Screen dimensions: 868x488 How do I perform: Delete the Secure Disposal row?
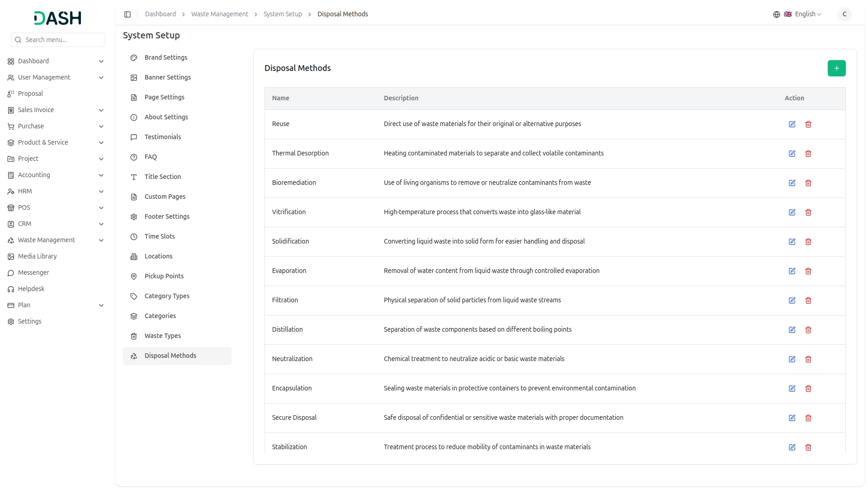pyautogui.click(x=808, y=418)
